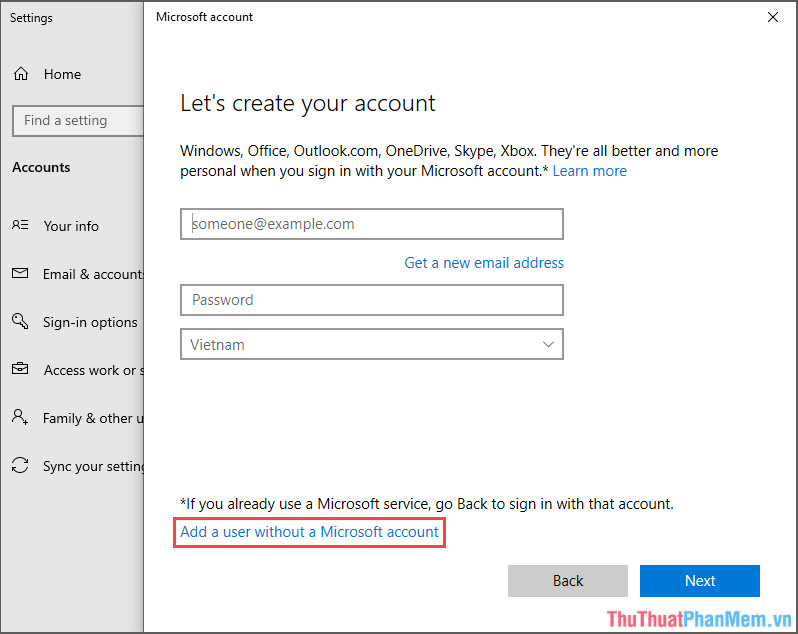Click the Microsoft account dialog title
This screenshot has height=634, width=798.
pyautogui.click(x=204, y=17)
